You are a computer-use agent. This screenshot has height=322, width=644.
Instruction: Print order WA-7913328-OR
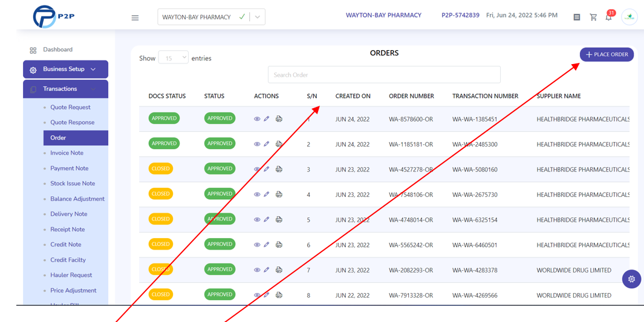tap(279, 295)
